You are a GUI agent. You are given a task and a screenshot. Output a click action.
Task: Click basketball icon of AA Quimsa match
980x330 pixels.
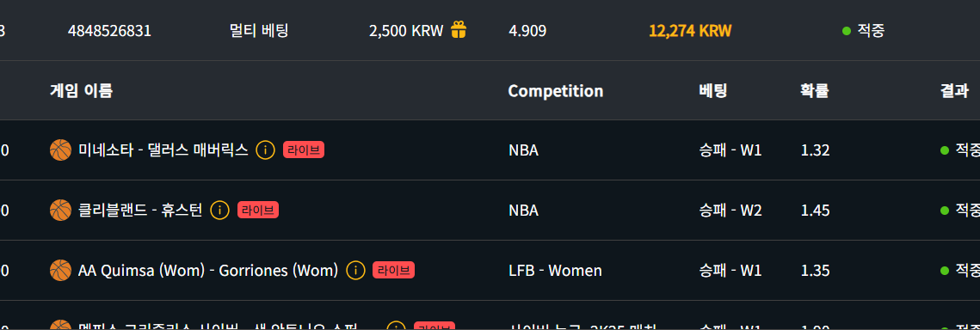[x=60, y=270]
